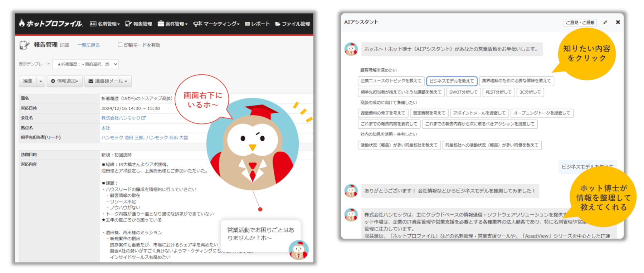Open the 名刺管理 menu
This screenshot has height=273, width=644.
pyautogui.click(x=105, y=24)
